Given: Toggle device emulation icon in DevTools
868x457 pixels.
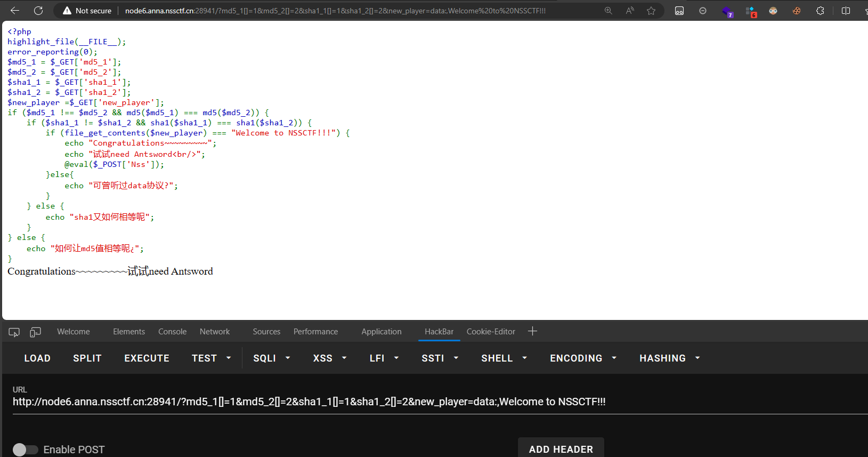Looking at the screenshot, I should tap(35, 332).
